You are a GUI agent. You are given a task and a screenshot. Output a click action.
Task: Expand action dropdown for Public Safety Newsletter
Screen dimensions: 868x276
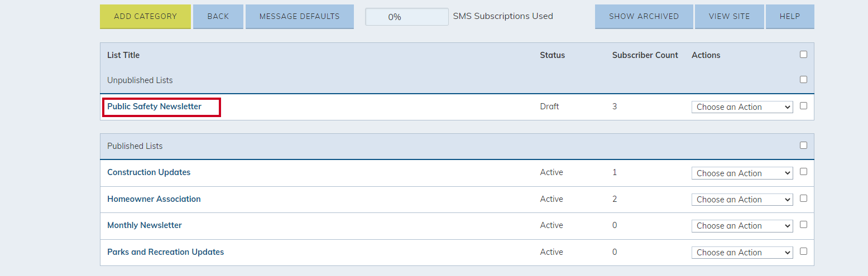pyautogui.click(x=742, y=107)
